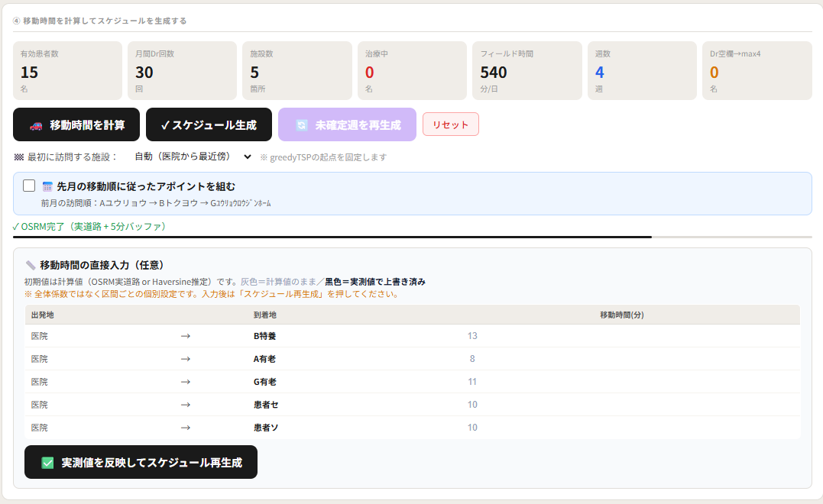Screen dimensions: 823x504
Task: Click 実測値を反映してスケジュール再生成 button
Action: (141, 462)
